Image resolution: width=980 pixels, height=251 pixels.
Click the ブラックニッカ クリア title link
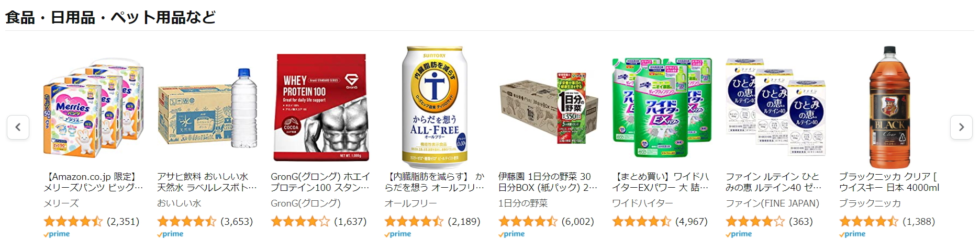889,182
